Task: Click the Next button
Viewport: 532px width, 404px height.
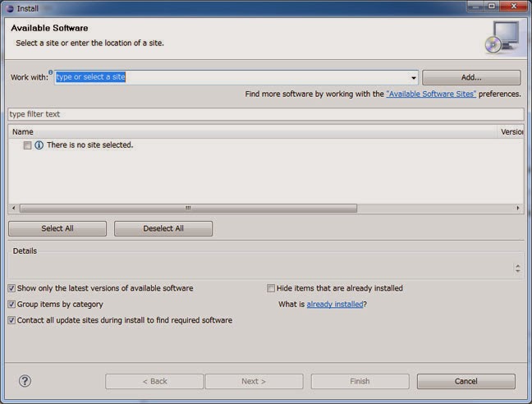Action: (255, 381)
